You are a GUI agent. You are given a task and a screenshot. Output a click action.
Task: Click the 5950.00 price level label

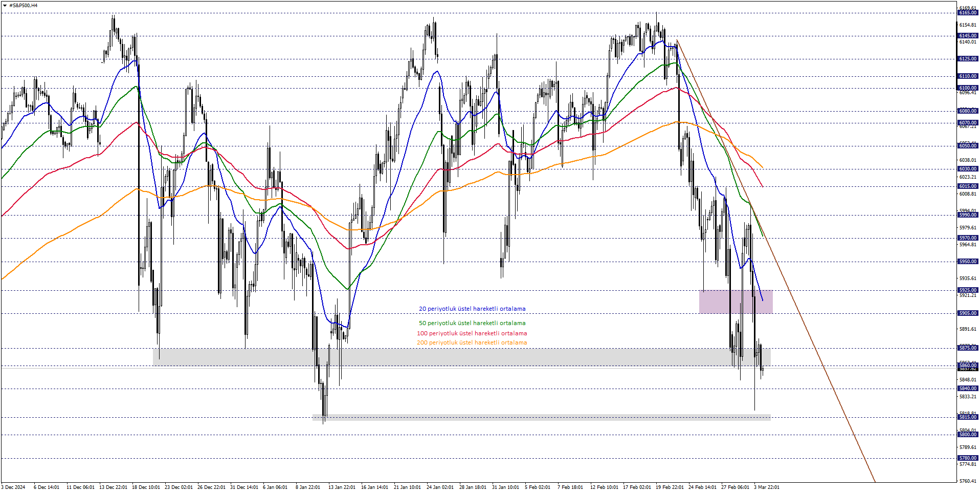tap(967, 262)
